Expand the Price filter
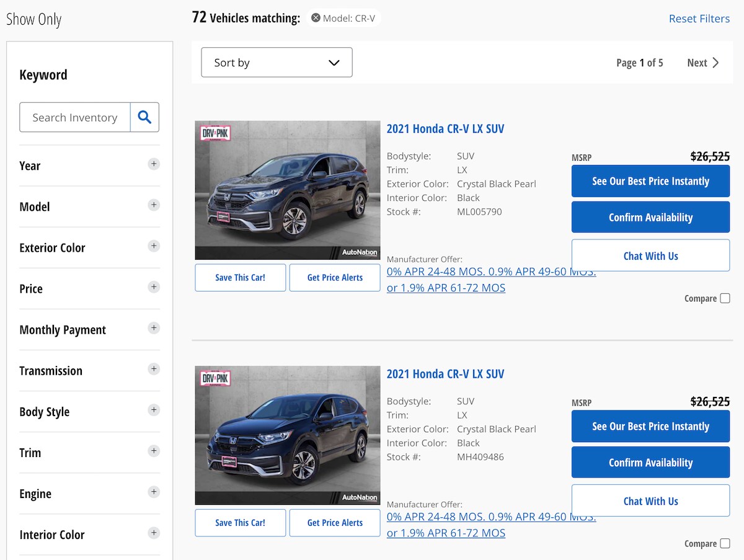 click(154, 287)
